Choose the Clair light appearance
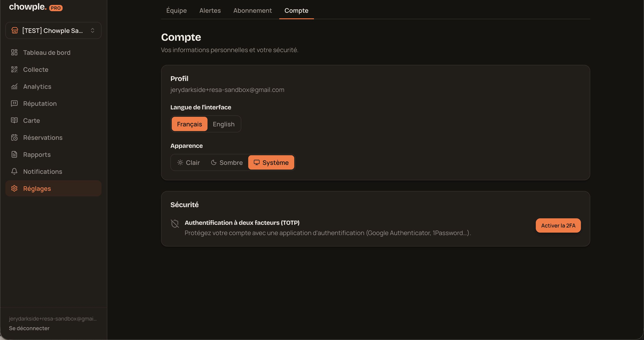The width and height of the screenshot is (644, 340). (x=189, y=162)
